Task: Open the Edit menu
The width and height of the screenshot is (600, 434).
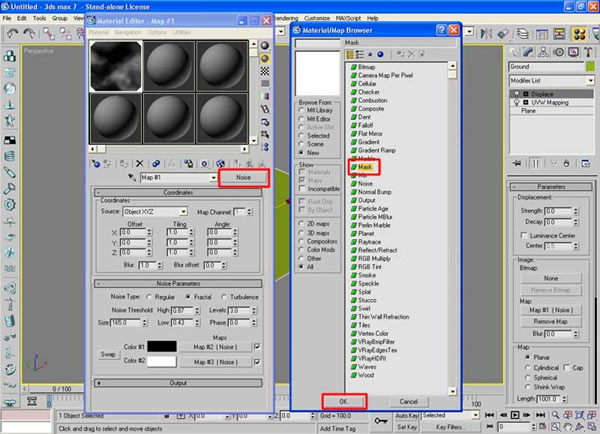Action: tap(22, 18)
